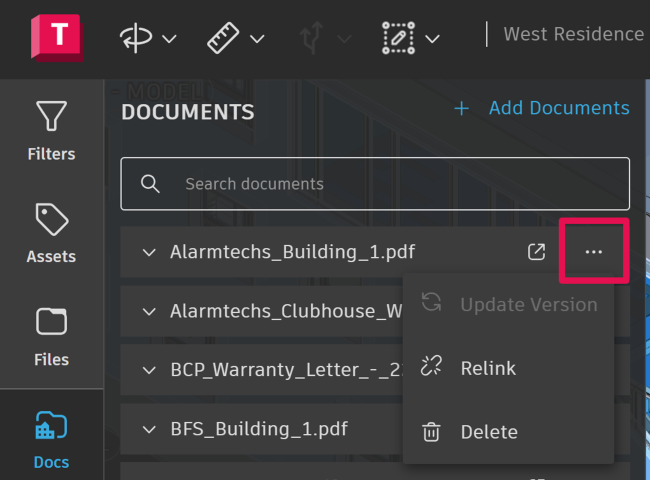Image resolution: width=650 pixels, height=480 pixels.
Task: Click the more options ellipsis button
Action: coord(594,252)
